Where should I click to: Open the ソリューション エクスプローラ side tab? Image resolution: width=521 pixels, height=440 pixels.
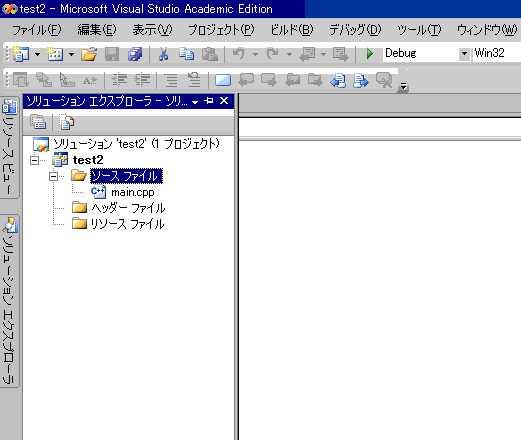pyautogui.click(x=10, y=300)
